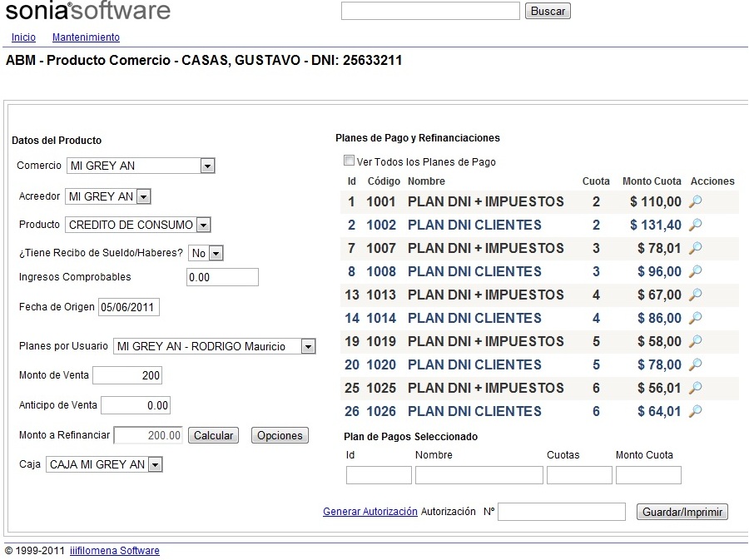Open details magnifier for plan 1019
The image size is (749, 560).
[696, 341]
